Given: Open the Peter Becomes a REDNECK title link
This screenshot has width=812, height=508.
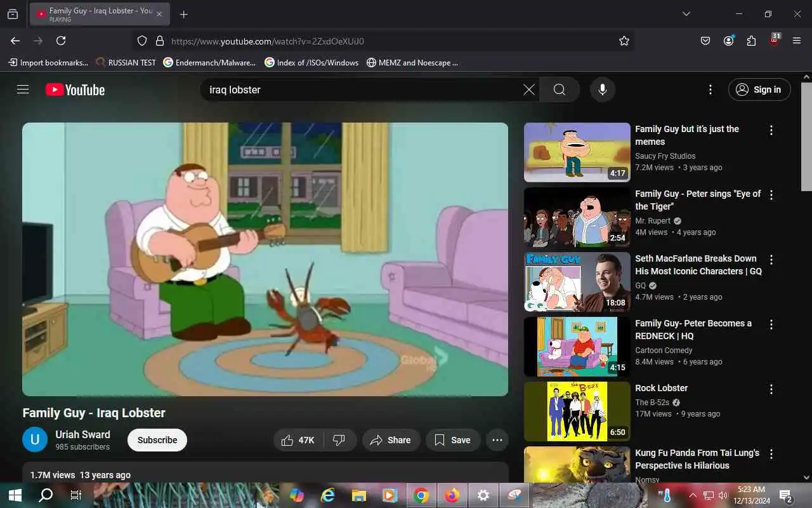Looking at the screenshot, I should tap(693, 330).
